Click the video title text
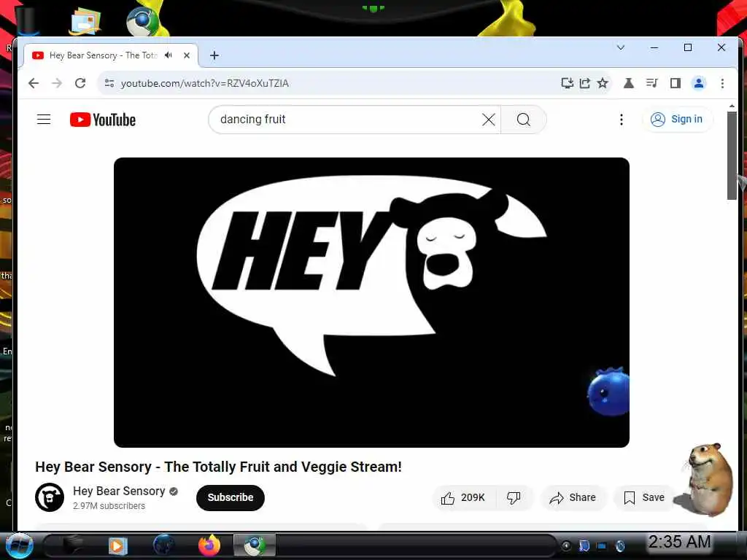Viewport: 747px width, 560px height. 218,467
